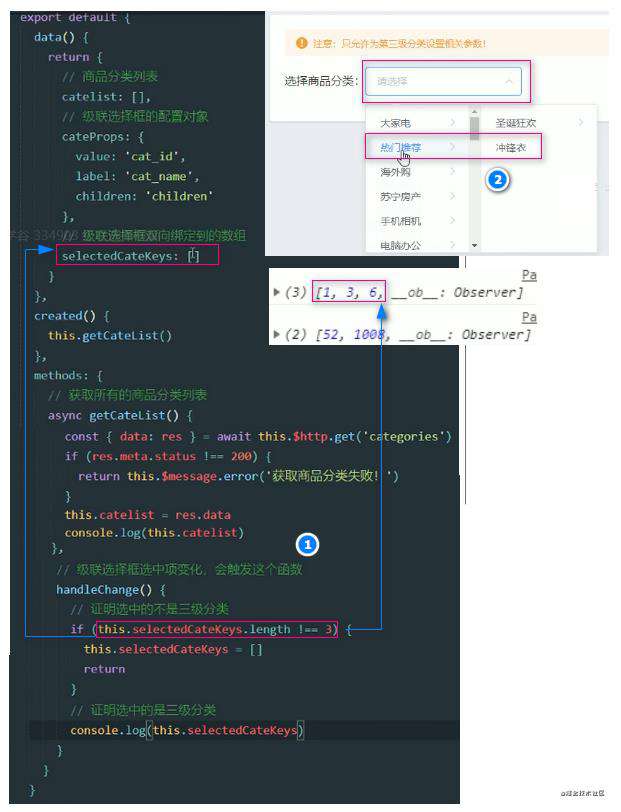Click the 选择商品分类 label text
Screen dimensions: 621x812
[x=321, y=81]
